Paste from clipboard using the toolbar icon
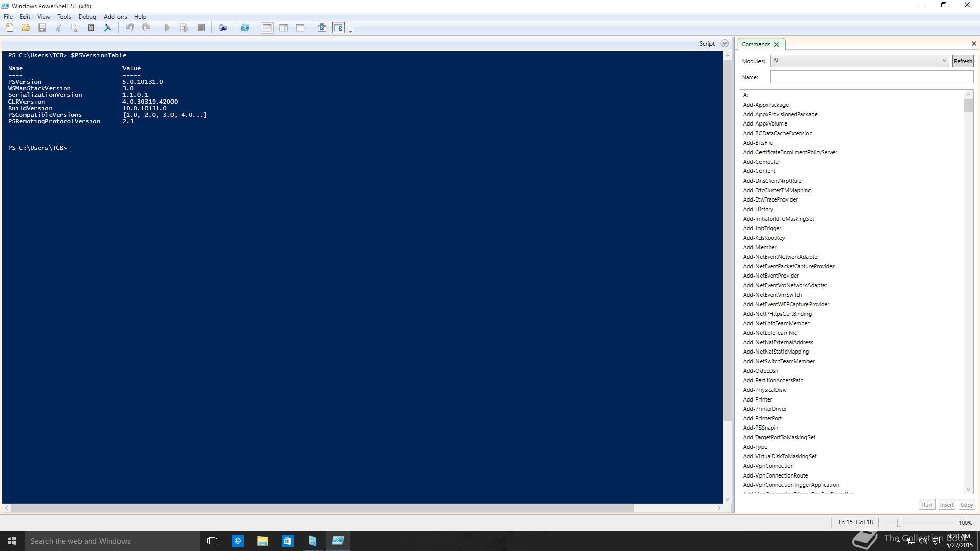 click(91, 28)
